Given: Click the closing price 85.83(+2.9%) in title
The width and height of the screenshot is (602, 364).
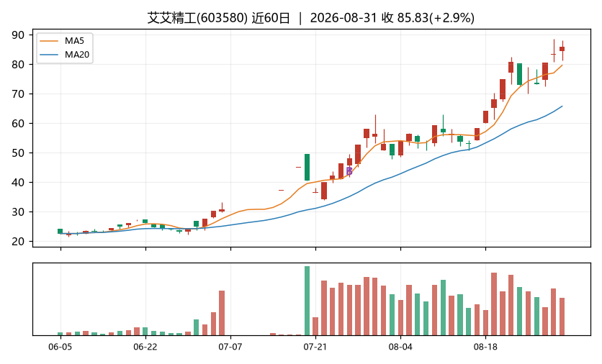Looking at the screenshot, I should point(436,18).
